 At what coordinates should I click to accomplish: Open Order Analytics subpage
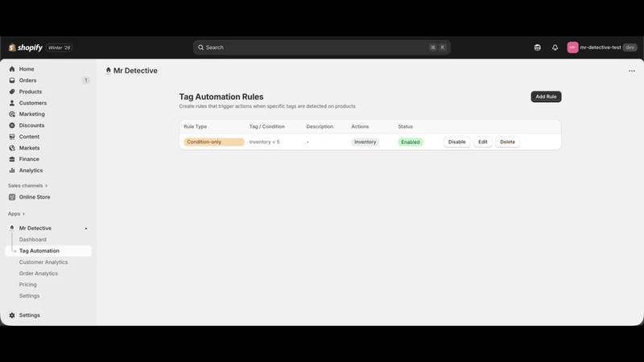(x=38, y=274)
